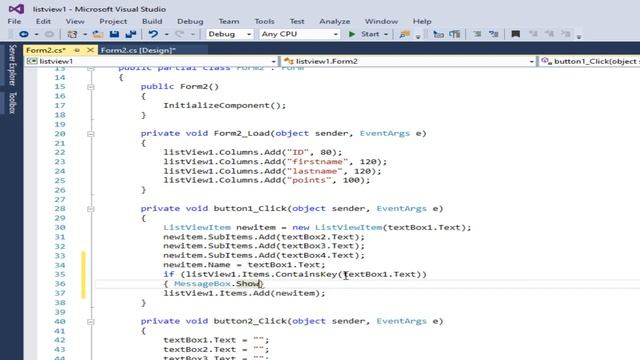The width and height of the screenshot is (640, 360).
Task: Click the greyed Navigate Forward arrow icon
Action: point(49,34)
